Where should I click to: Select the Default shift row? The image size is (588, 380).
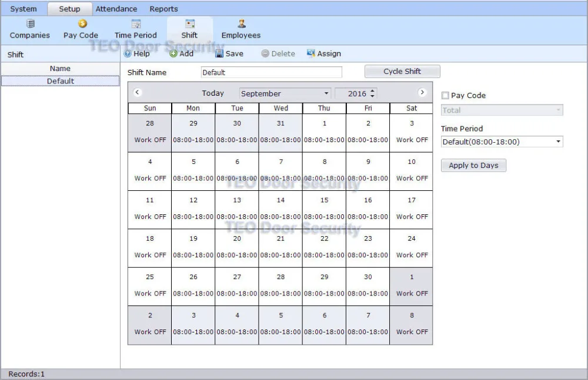click(61, 81)
